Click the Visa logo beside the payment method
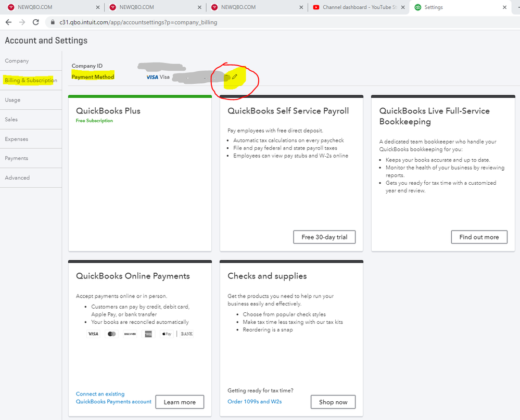The image size is (520, 420). point(152,77)
